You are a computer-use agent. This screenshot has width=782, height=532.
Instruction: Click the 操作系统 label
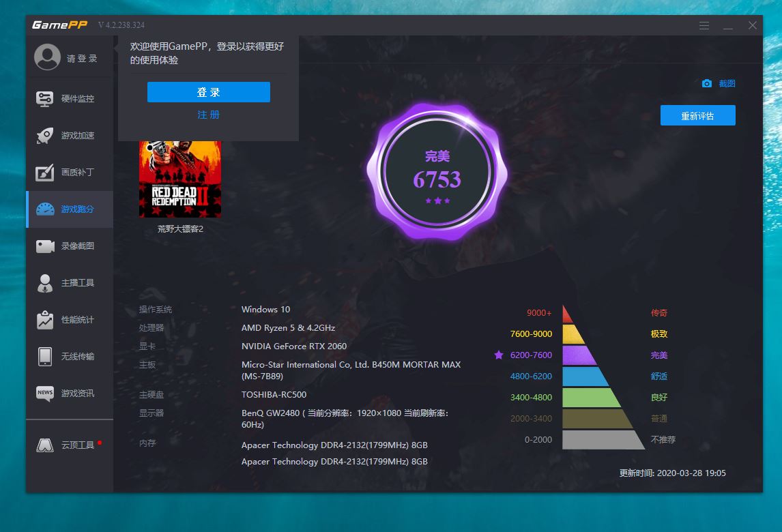click(x=156, y=310)
